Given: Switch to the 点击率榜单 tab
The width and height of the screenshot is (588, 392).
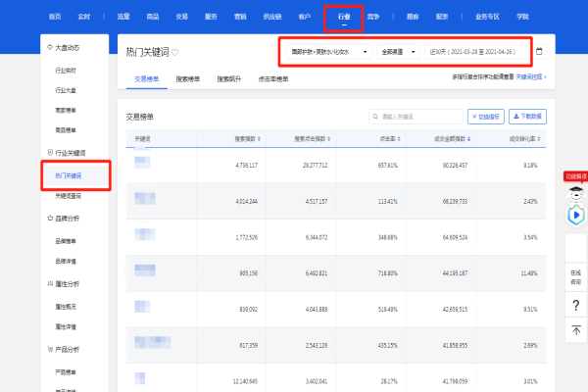Looking at the screenshot, I should (x=273, y=76).
